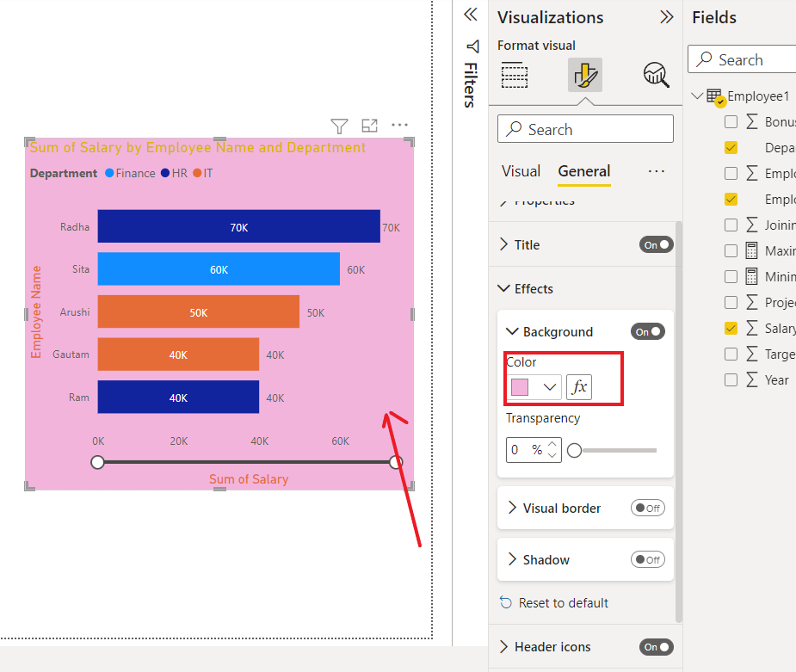Click the Finance legend marker

pyautogui.click(x=109, y=173)
